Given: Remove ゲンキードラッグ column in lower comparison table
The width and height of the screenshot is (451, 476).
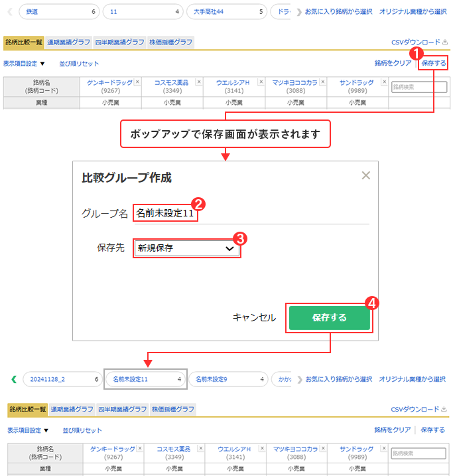Looking at the screenshot, I should point(140,448).
